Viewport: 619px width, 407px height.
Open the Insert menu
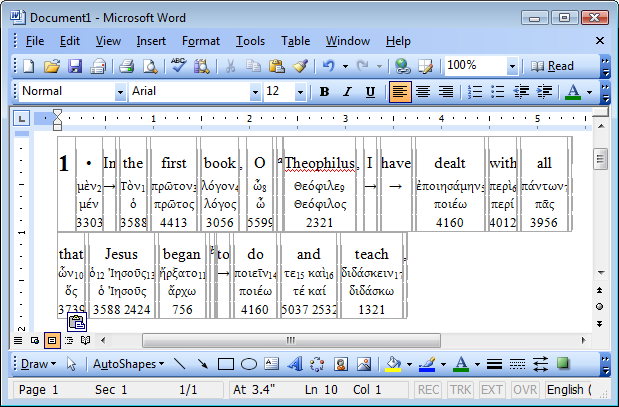tap(151, 41)
